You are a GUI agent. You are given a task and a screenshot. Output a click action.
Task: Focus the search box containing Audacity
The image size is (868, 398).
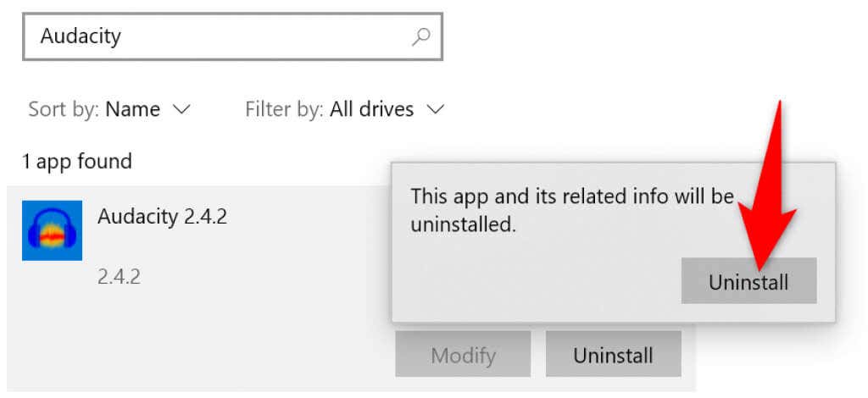tap(212, 36)
